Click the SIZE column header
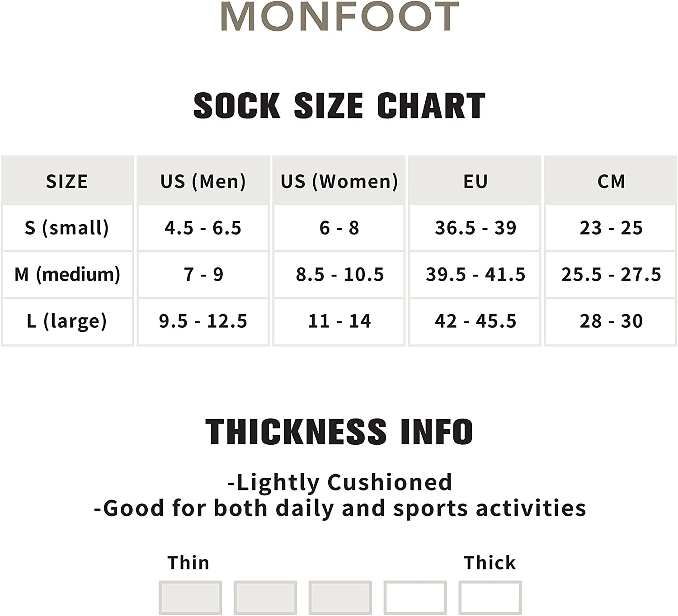The height and width of the screenshot is (616, 678). [67, 181]
